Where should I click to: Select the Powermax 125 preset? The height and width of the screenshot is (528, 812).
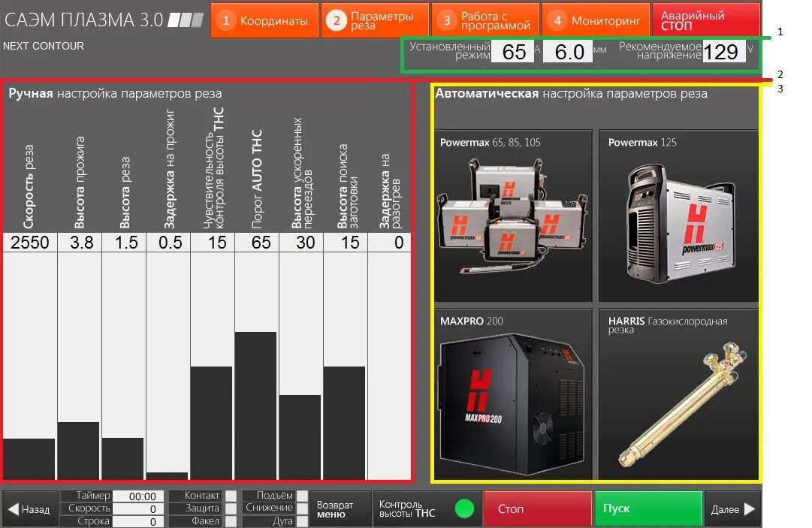678,216
